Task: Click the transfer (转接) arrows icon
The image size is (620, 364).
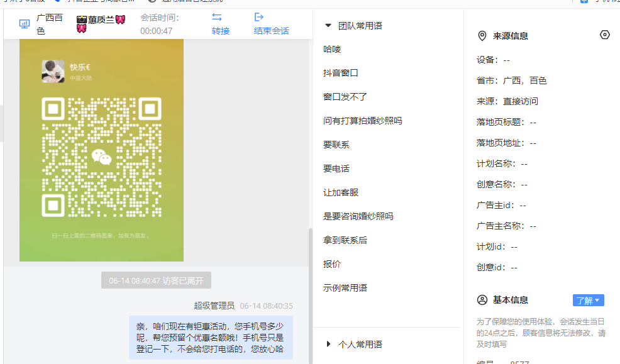Action: [x=217, y=17]
